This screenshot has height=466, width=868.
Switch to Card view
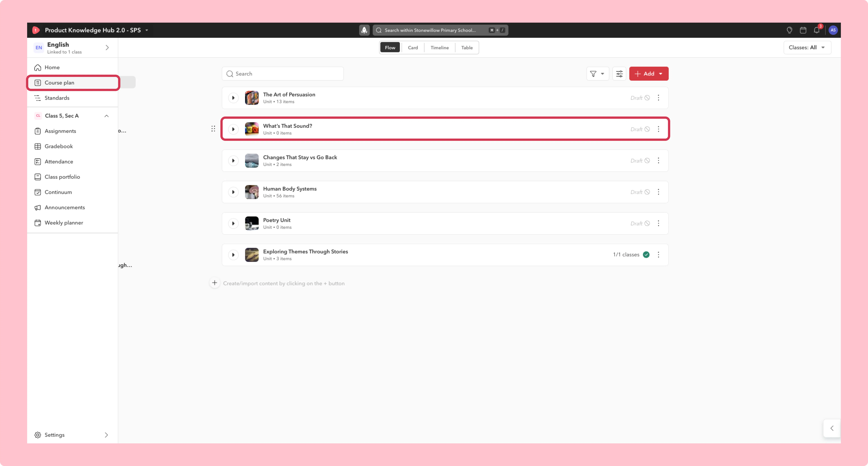(x=413, y=48)
